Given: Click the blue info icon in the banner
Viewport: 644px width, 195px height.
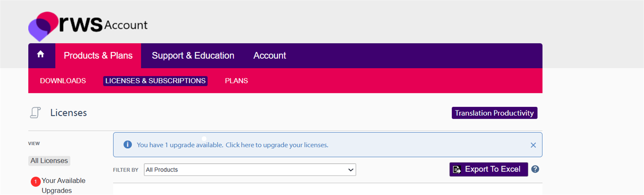Looking at the screenshot, I should point(127,145).
